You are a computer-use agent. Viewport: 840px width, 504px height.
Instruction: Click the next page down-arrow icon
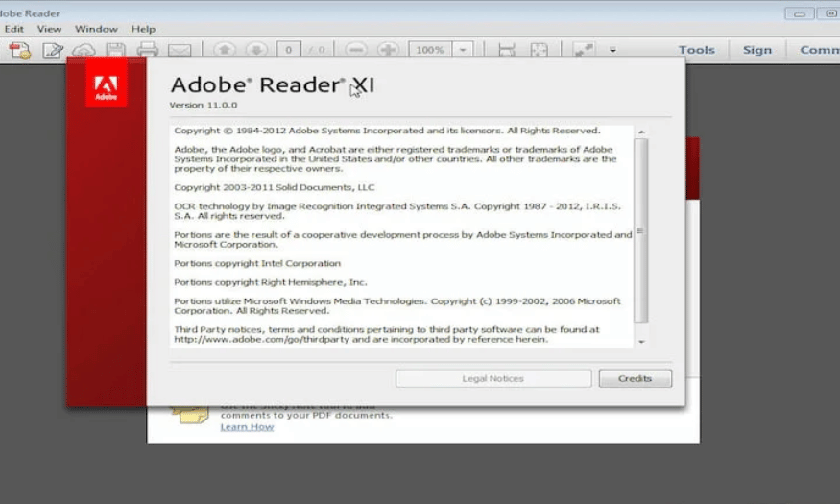(x=256, y=50)
